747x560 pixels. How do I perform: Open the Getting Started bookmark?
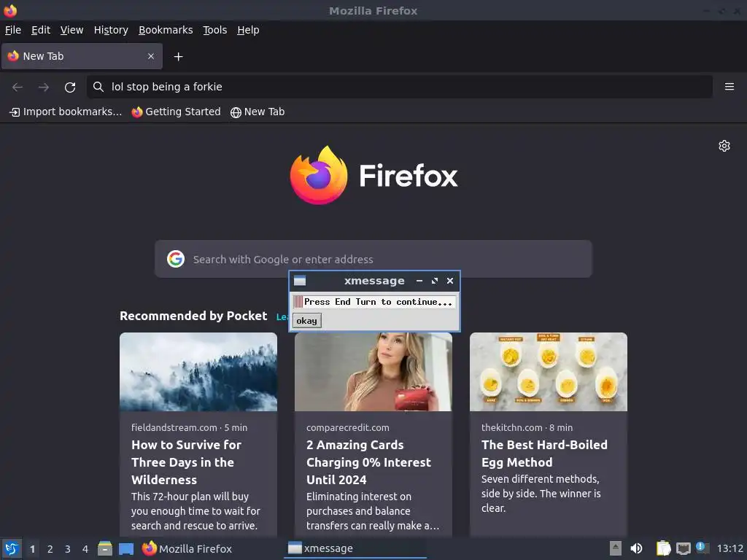pyautogui.click(x=177, y=112)
